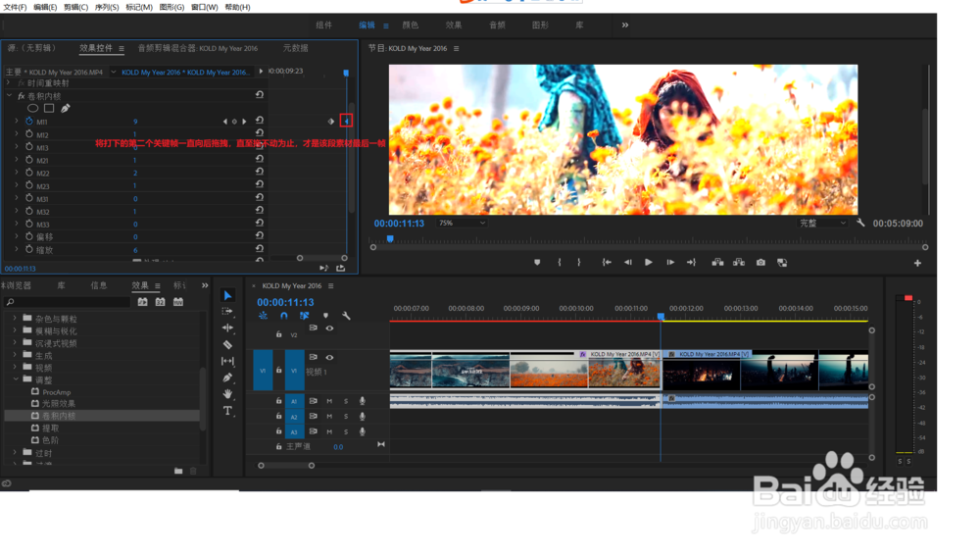Viewport: 980px width, 555px height.
Task: Mute audio track A1
Action: pos(329,401)
